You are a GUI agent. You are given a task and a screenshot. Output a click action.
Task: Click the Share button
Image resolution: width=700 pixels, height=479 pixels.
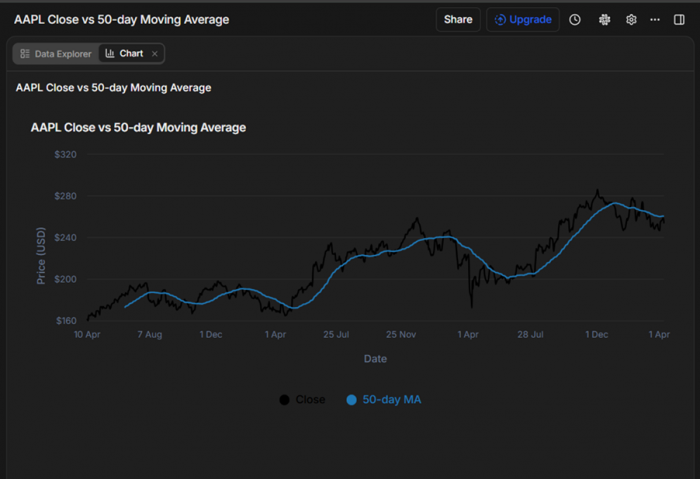[458, 20]
